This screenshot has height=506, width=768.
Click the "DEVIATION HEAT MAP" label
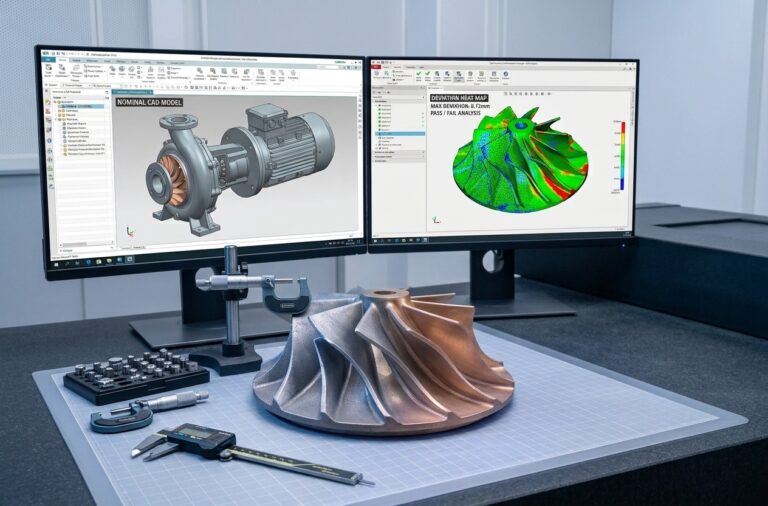click(x=459, y=98)
